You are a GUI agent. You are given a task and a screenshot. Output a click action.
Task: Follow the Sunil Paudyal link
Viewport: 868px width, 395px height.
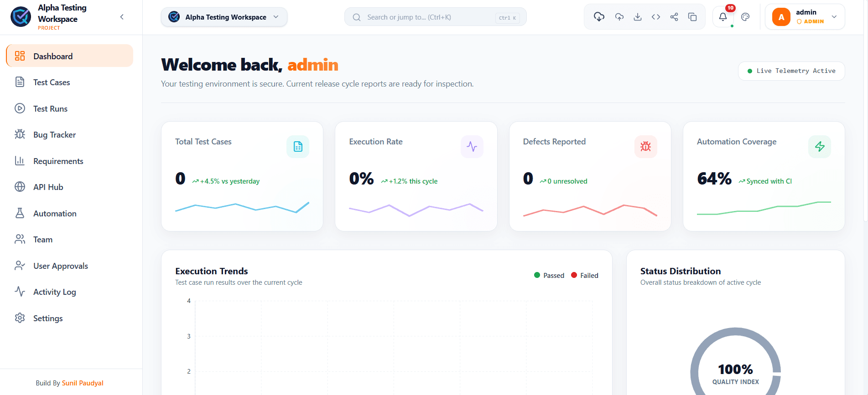(83, 383)
